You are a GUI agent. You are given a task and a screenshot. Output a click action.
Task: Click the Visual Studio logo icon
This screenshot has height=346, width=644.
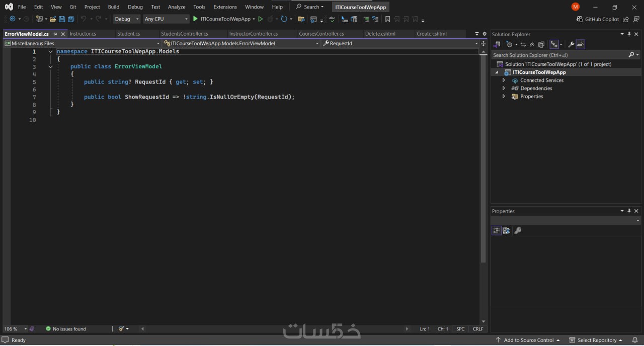9,7
